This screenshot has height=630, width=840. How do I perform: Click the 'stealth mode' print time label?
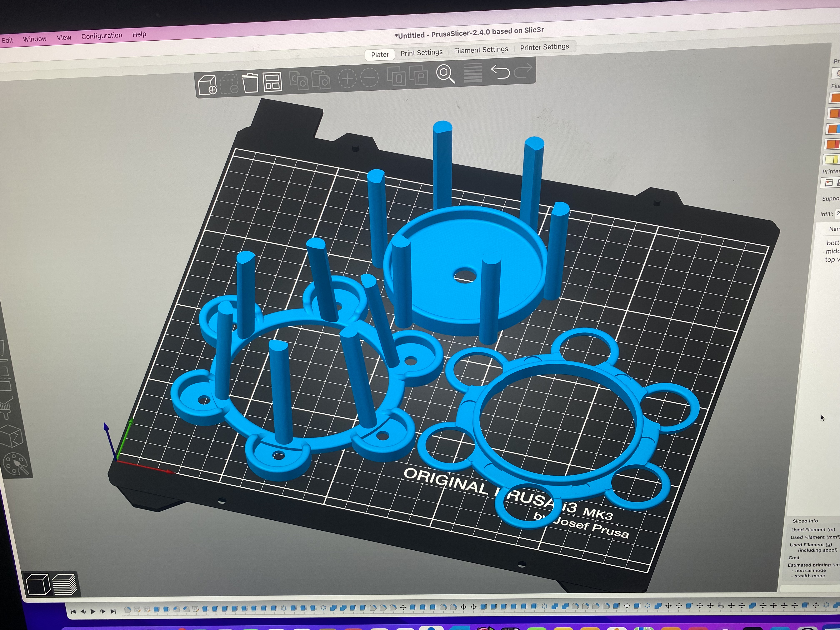click(810, 576)
